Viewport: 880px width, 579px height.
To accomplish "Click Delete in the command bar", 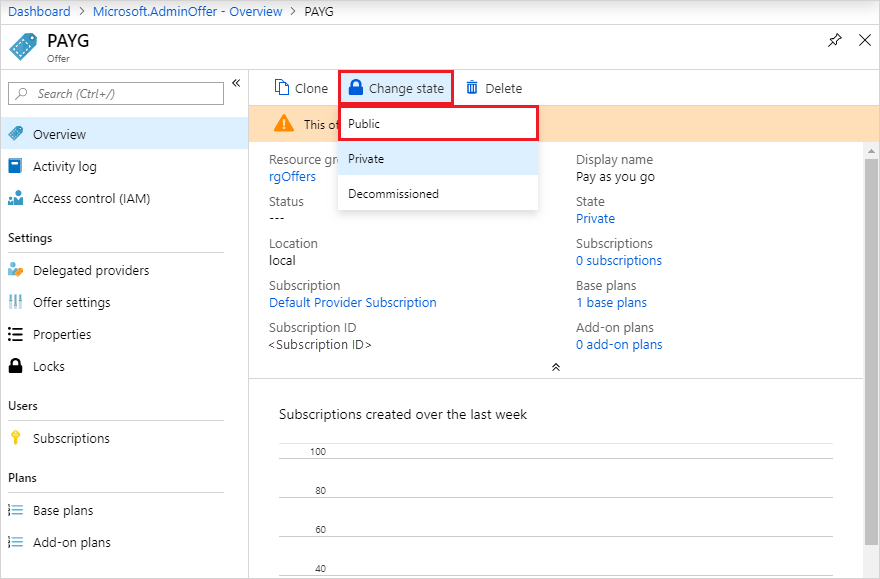I will click(493, 87).
